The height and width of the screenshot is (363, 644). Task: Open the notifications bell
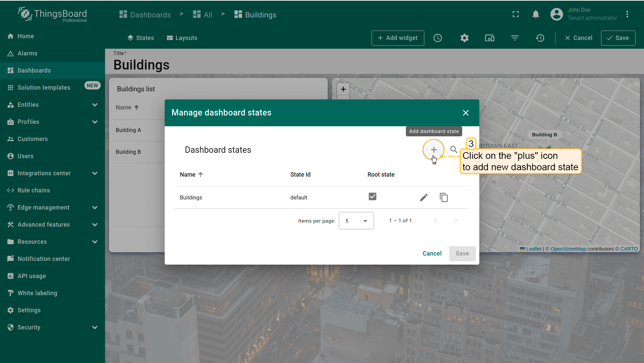(536, 14)
